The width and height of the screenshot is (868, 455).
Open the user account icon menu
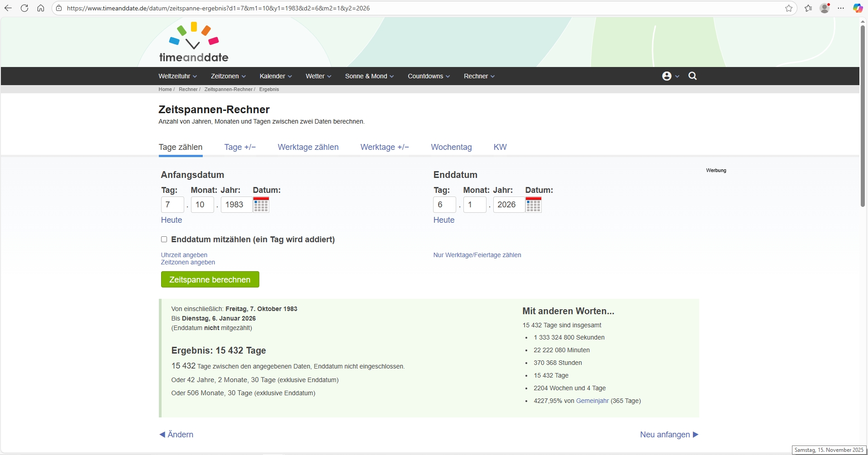point(670,76)
